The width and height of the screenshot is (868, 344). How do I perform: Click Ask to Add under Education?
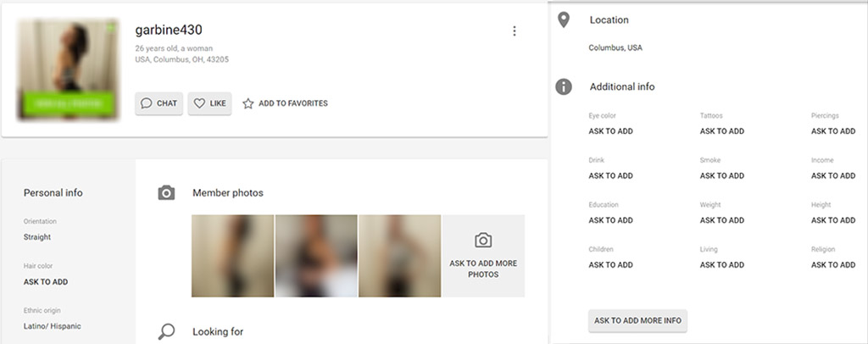click(610, 220)
